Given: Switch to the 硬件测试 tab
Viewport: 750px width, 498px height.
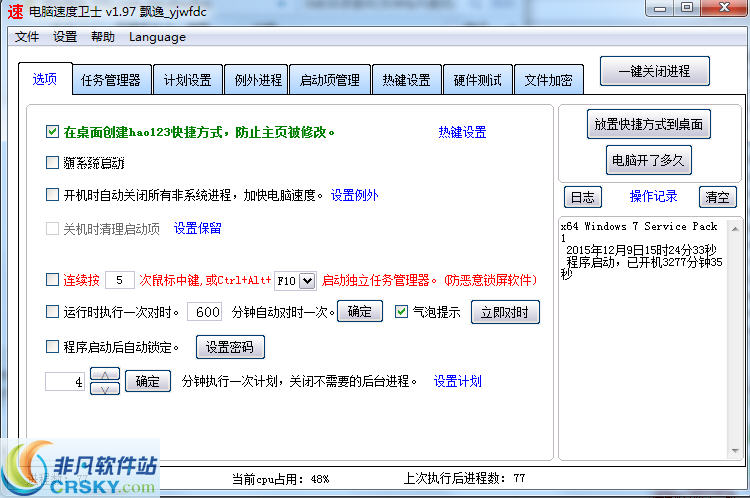Looking at the screenshot, I should pos(477,80).
